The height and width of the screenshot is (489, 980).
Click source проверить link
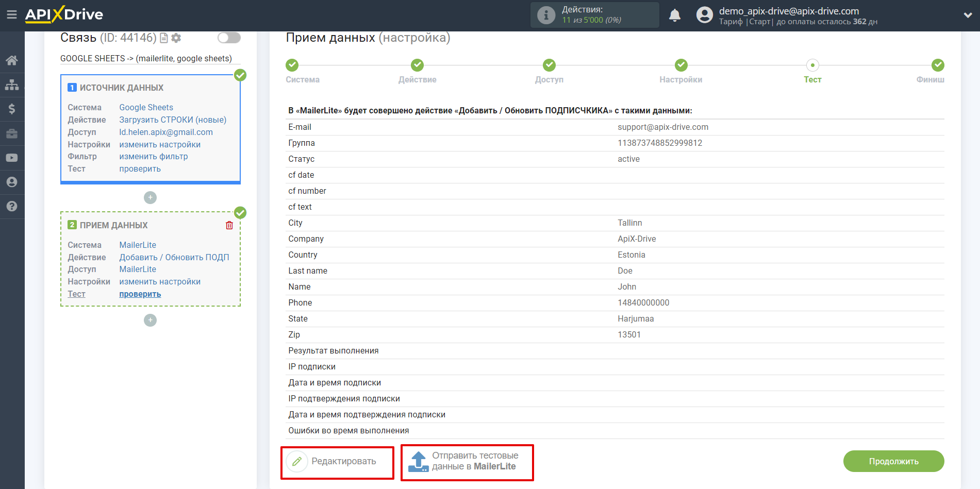point(140,168)
